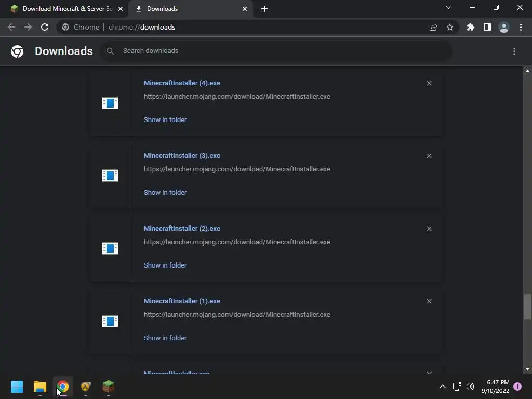Viewport: 532px width, 399px height.
Task: Click the MinecraftInstaller (2).exe file icon
Action: pos(110,248)
